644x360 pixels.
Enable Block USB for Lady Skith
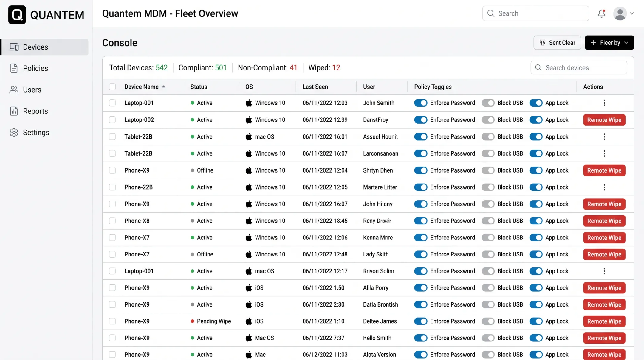click(488, 254)
